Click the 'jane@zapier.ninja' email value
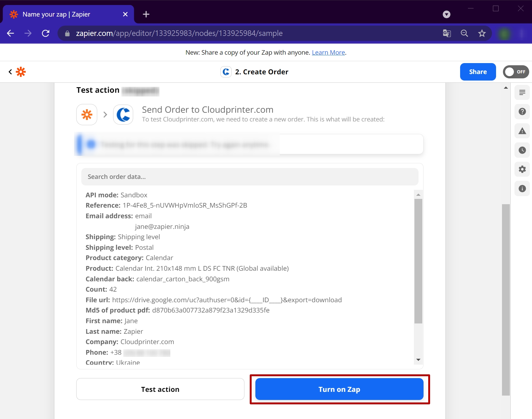Screen dimensions: 532x419 [162, 227]
